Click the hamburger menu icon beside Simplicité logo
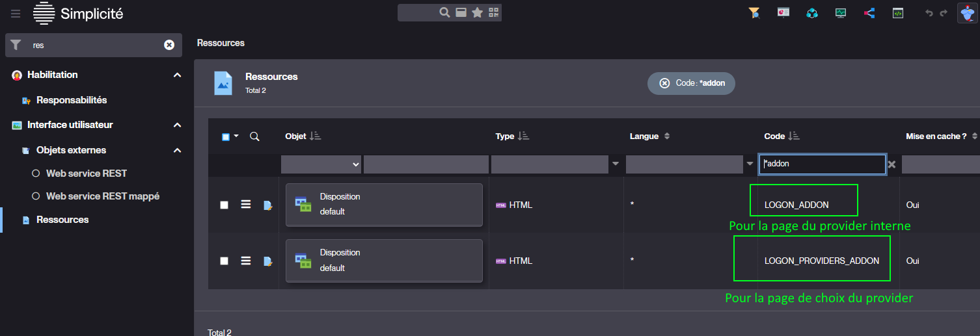Viewport: 980px width, 336px height. (16, 13)
